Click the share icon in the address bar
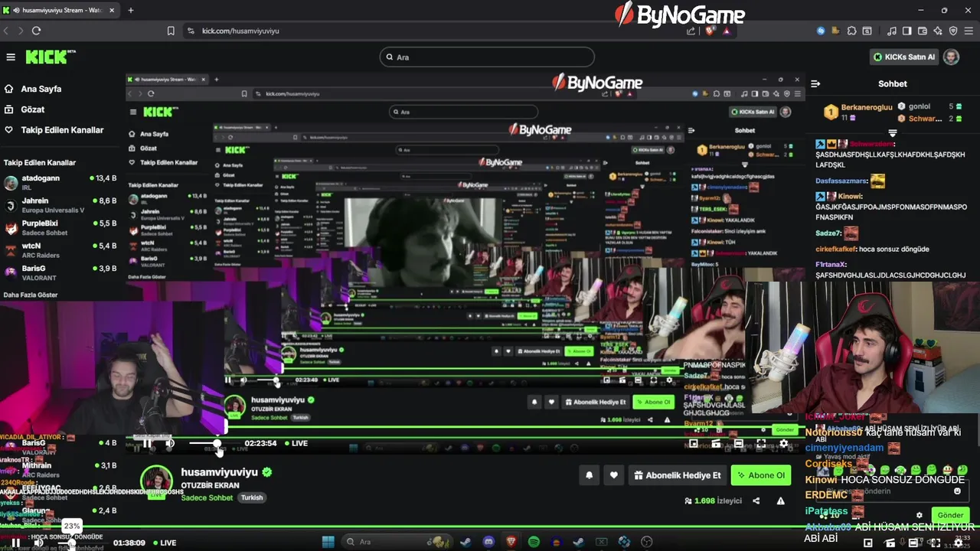The image size is (980, 551). pos(691,31)
